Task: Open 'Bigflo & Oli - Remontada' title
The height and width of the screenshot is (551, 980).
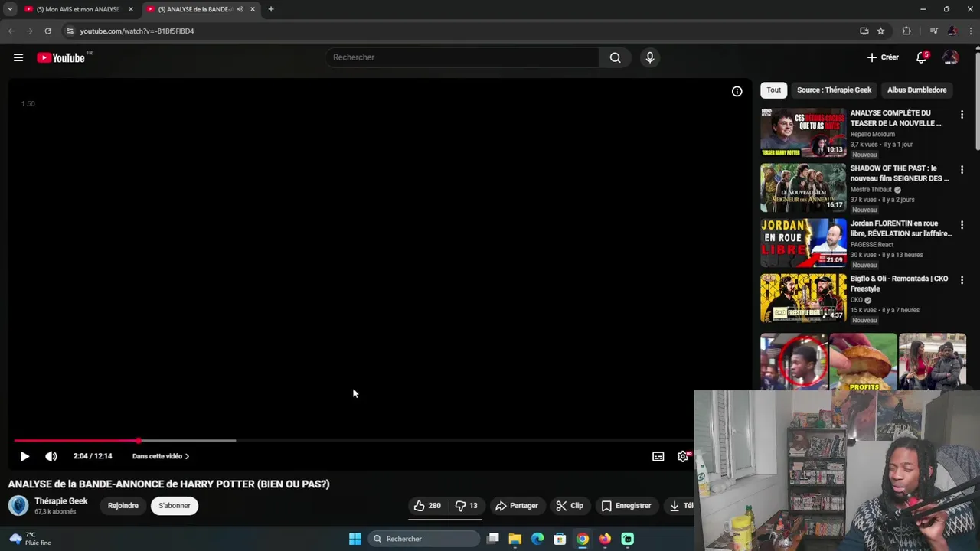Action: 899,283
